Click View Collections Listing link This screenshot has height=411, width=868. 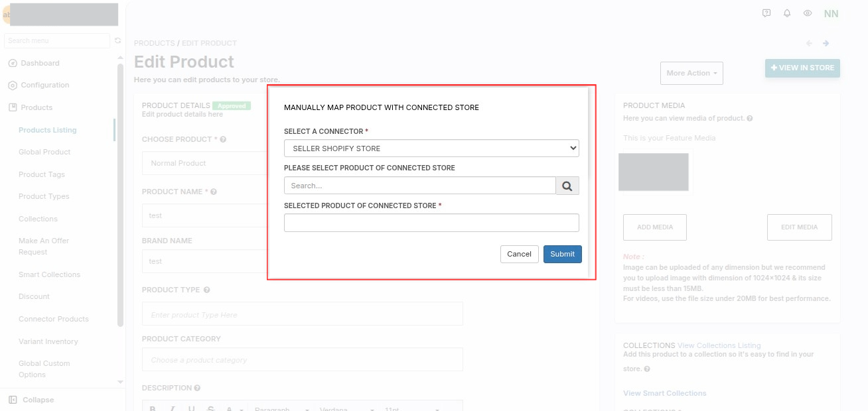pyautogui.click(x=719, y=345)
